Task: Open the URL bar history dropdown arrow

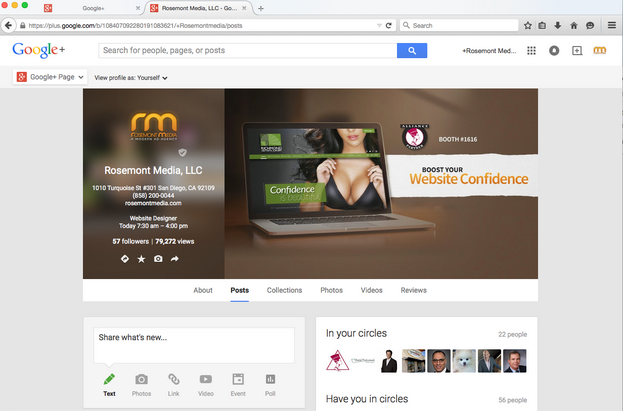Action: click(379, 25)
